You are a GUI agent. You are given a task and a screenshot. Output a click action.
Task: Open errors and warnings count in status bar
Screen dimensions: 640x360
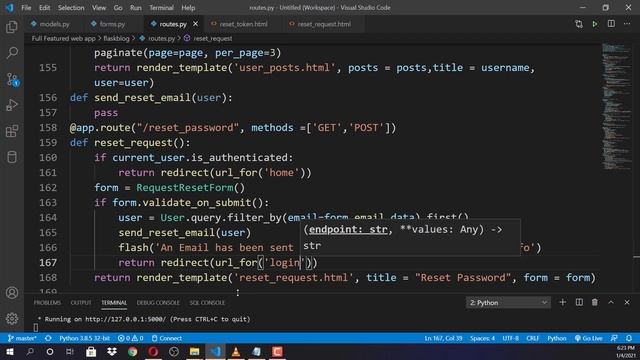(131, 338)
